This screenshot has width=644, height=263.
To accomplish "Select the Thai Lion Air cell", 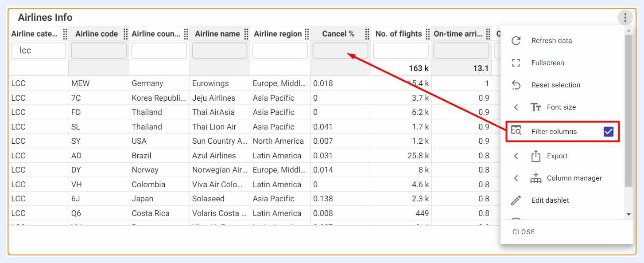I will pyautogui.click(x=214, y=127).
